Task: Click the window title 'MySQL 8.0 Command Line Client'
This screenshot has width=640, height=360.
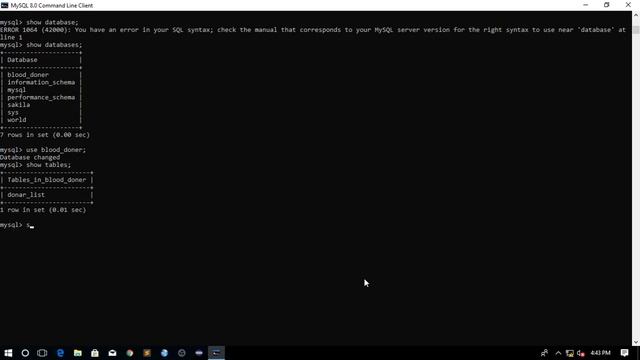Action: 52,5
